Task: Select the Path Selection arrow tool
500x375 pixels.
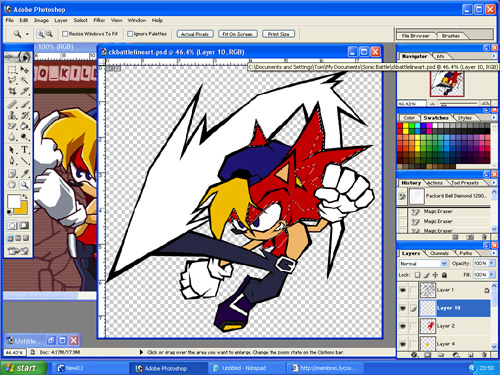Action: click(12, 150)
